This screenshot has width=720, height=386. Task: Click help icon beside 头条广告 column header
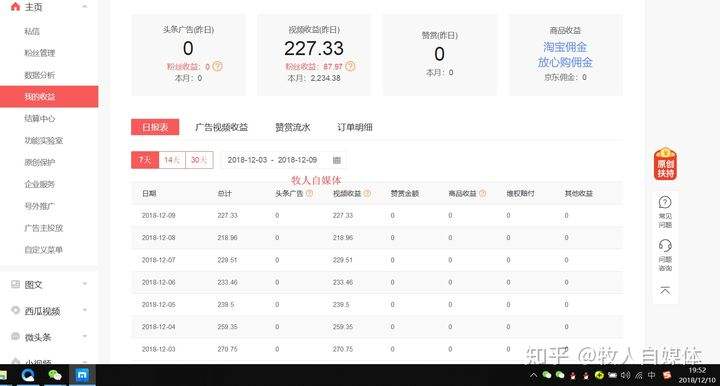tap(309, 194)
